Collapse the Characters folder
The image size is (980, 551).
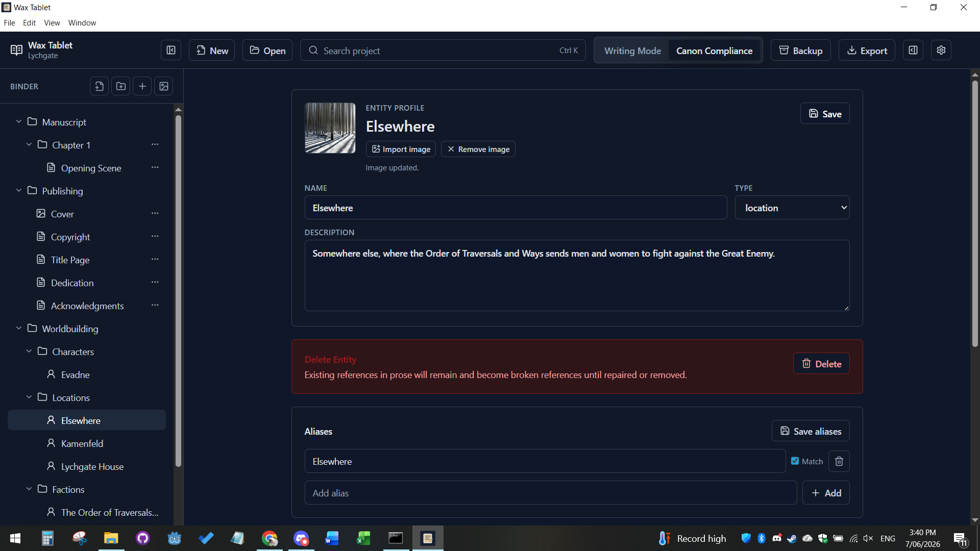pos(29,351)
